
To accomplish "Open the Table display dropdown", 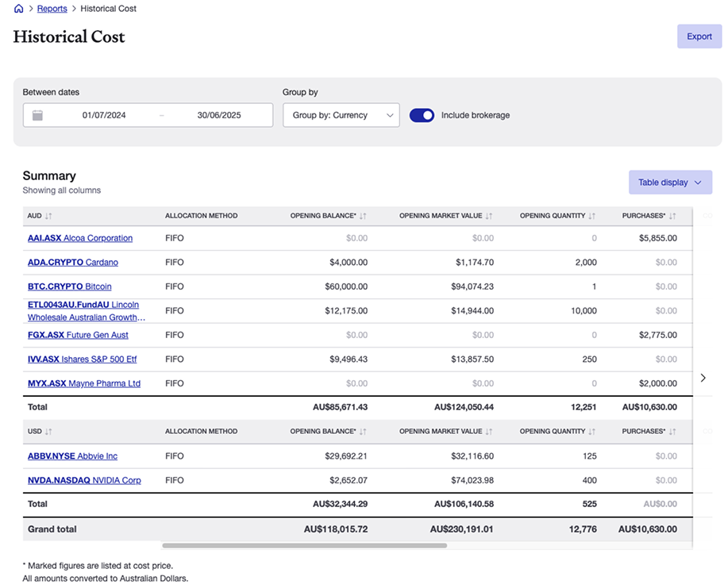I will [670, 183].
